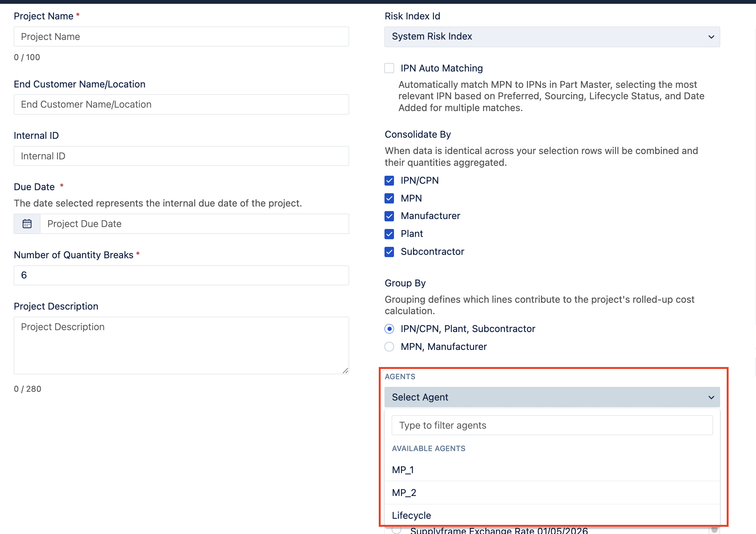Enable IPN Auto Matching checkbox
This screenshot has width=756, height=534.
389,68
